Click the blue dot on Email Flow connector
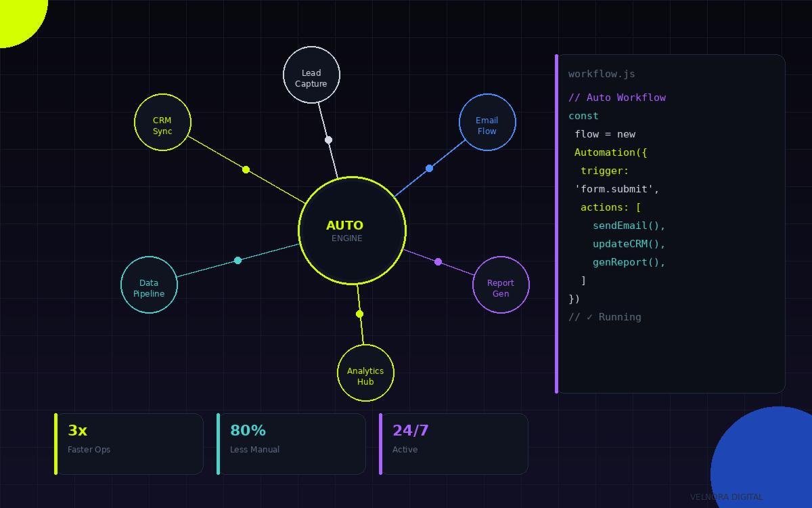This screenshot has width=812, height=508. [x=429, y=168]
